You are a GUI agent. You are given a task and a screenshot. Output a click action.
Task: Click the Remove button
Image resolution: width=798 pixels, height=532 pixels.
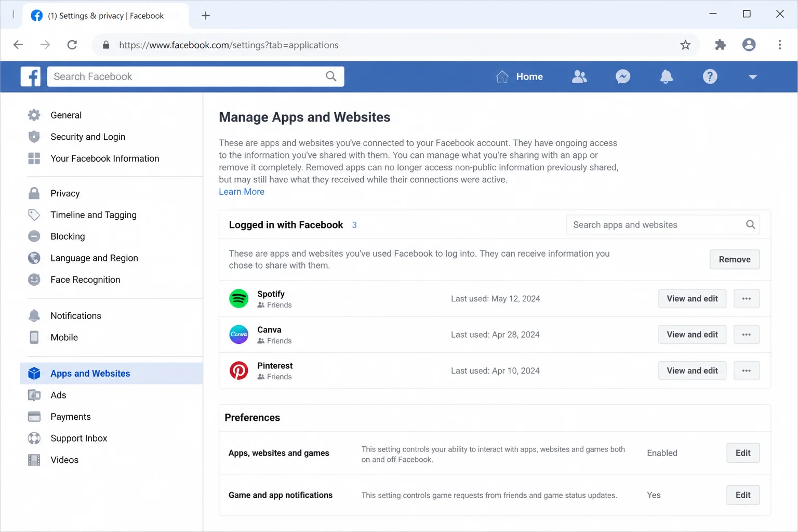735,259
